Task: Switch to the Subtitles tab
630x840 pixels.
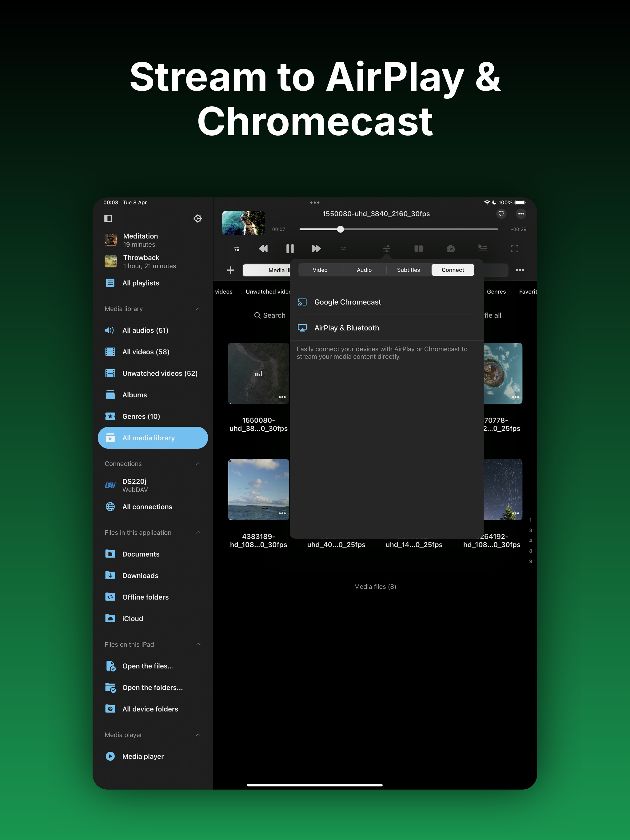Action: 408,270
